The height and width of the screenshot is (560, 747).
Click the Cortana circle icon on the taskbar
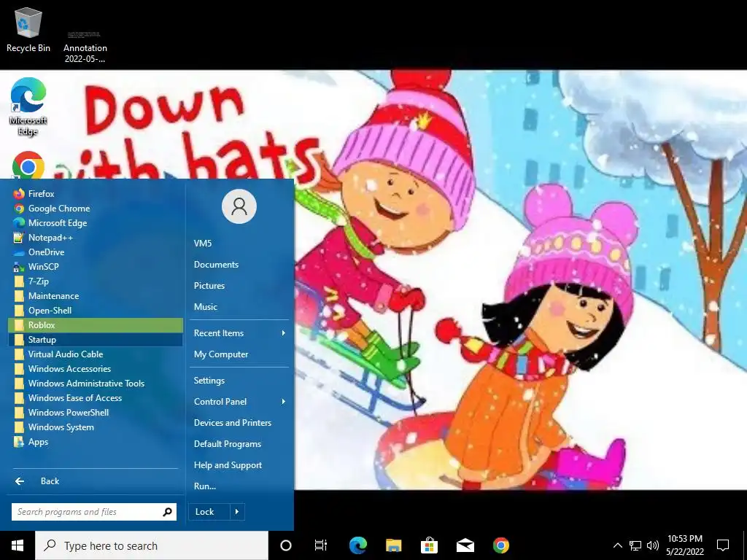click(286, 545)
